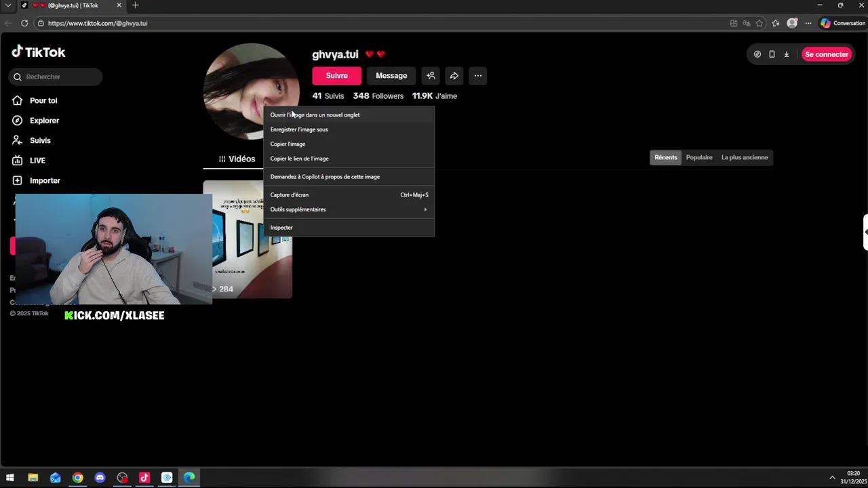
Task: Open the browser profile avatar
Action: click(x=792, y=23)
